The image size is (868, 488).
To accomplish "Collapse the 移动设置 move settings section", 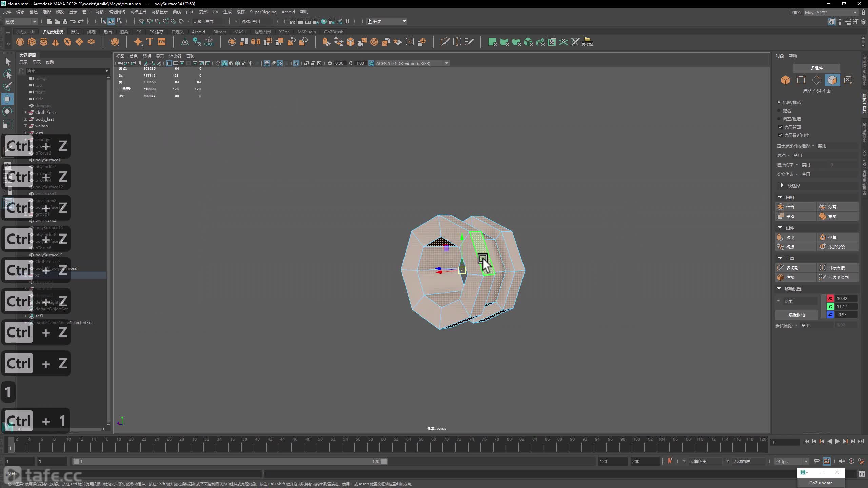I will tap(779, 288).
